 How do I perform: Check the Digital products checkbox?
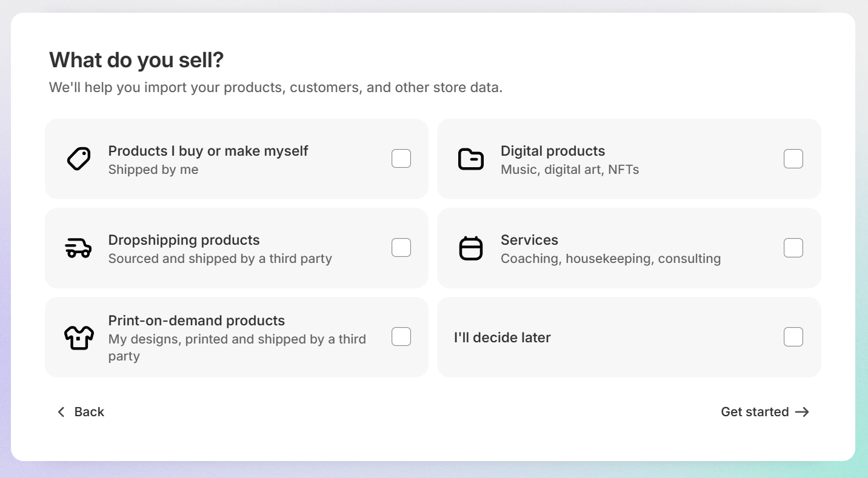tap(793, 158)
